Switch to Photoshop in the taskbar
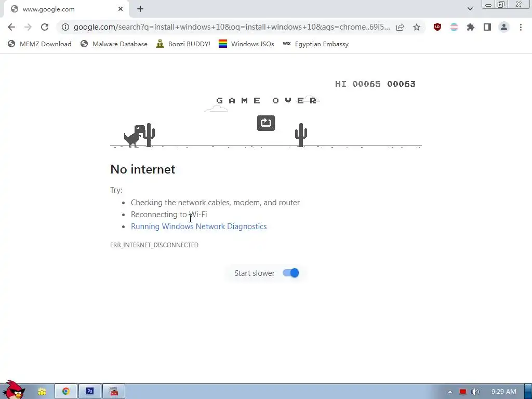The width and height of the screenshot is (532, 399). (90, 392)
